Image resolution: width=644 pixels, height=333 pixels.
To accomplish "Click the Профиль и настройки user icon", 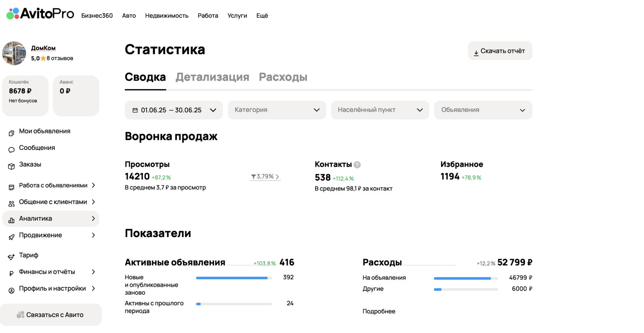I will point(11,290).
